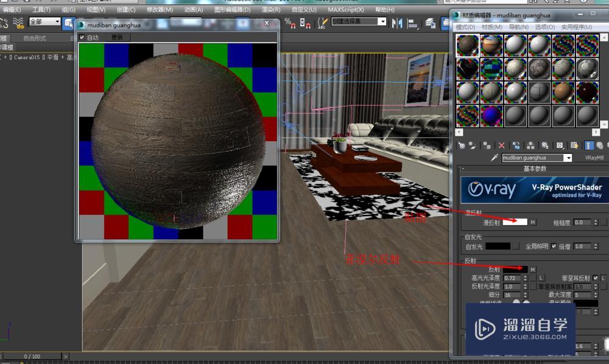Image resolution: width=609 pixels, height=364 pixels.
Task: Click 高光光泽度 spinner arrows
Action: click(525, 278)
